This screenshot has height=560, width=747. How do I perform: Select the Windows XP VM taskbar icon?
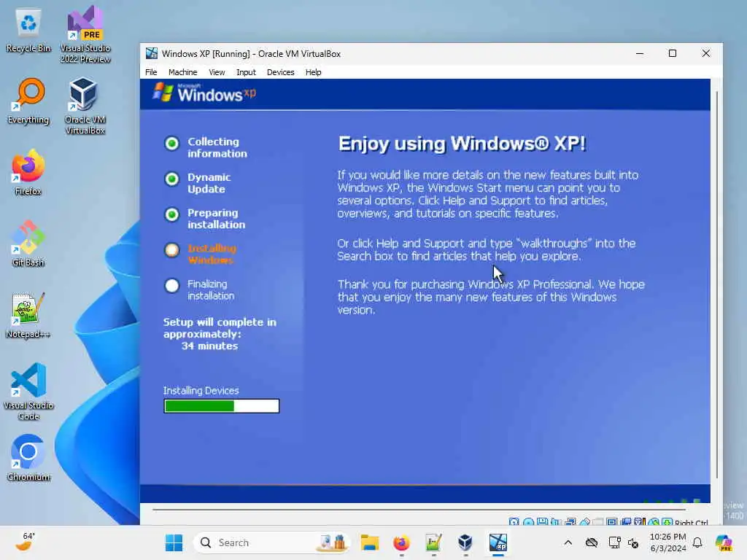pos(498,542)
